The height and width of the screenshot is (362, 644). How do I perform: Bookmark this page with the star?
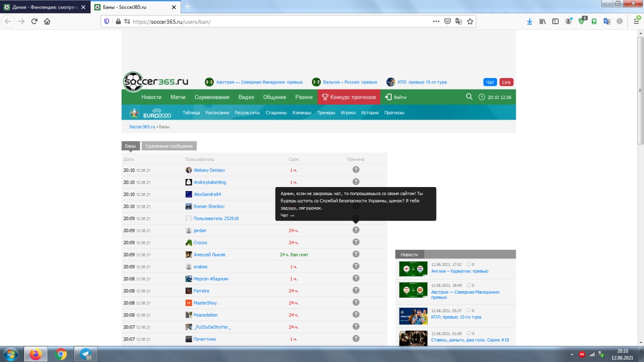point(470,22)
